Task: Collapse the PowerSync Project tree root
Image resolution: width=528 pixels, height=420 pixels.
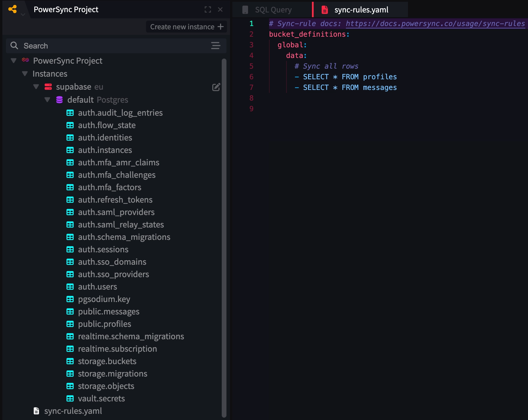Action: (14, 61)
